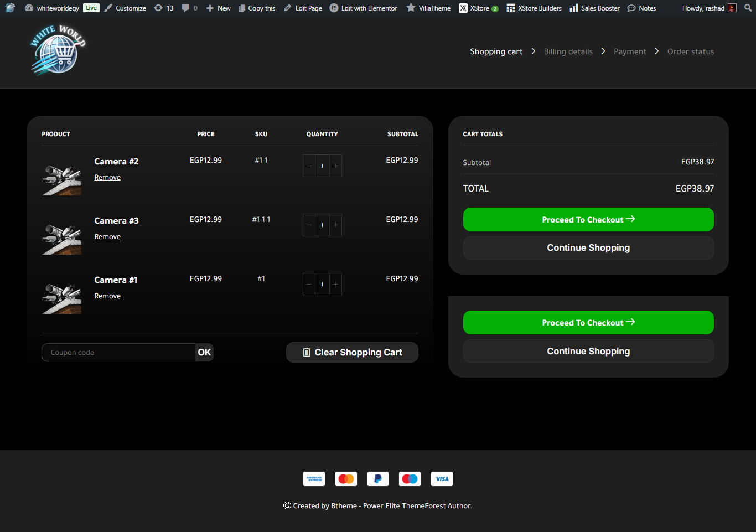Screen dimensions: 756x532
Task: Click the Amex payment icon in footer
Action: 314,479
